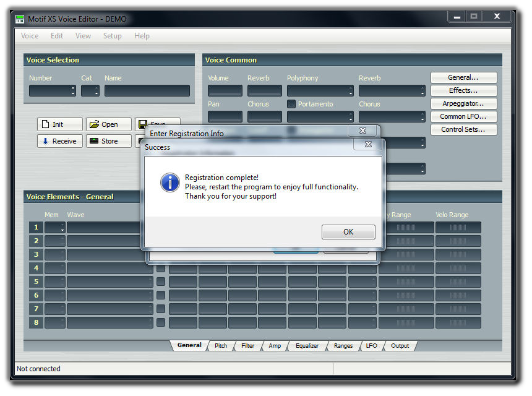
Task: Toggle the element 5 enable checkbox
Action: 161,282
